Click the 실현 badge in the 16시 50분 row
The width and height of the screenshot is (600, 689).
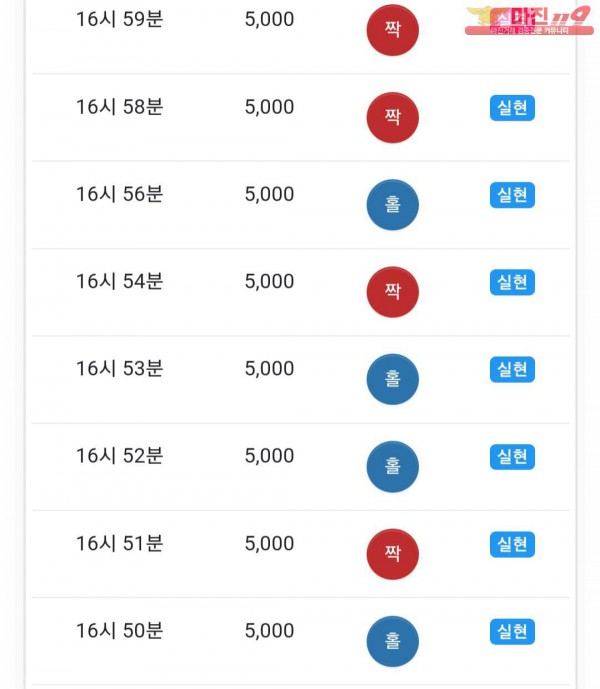tap(513, 631)
